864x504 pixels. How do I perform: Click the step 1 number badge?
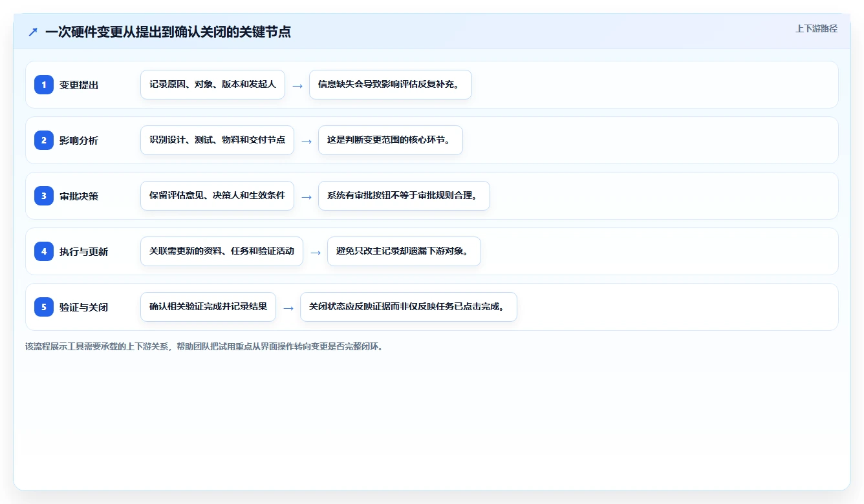coord(44,85)
